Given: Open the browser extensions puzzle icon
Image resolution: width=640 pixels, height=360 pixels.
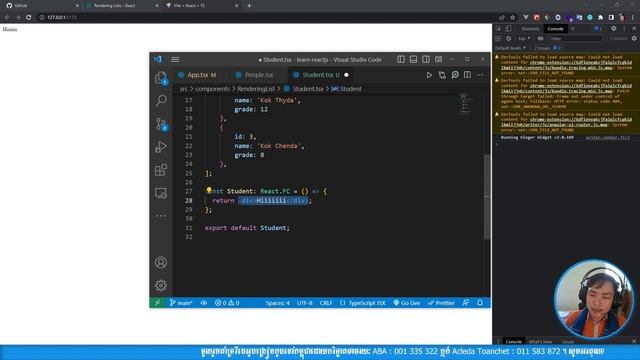Looking at the screenshot, I should pyautogui.click(x=600, y=18).
